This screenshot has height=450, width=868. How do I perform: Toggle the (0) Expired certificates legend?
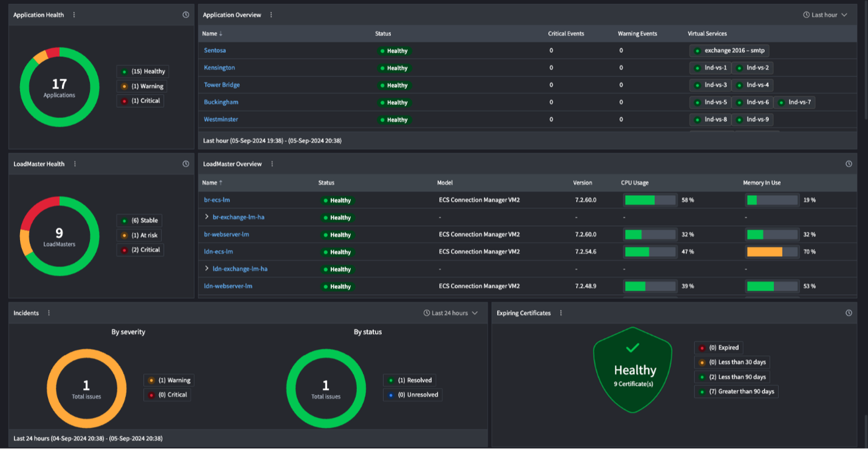click(x=719, y=347)
